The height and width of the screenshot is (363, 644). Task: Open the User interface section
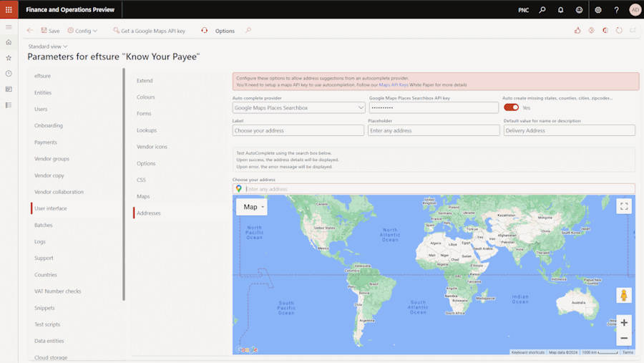pos(51,208)
